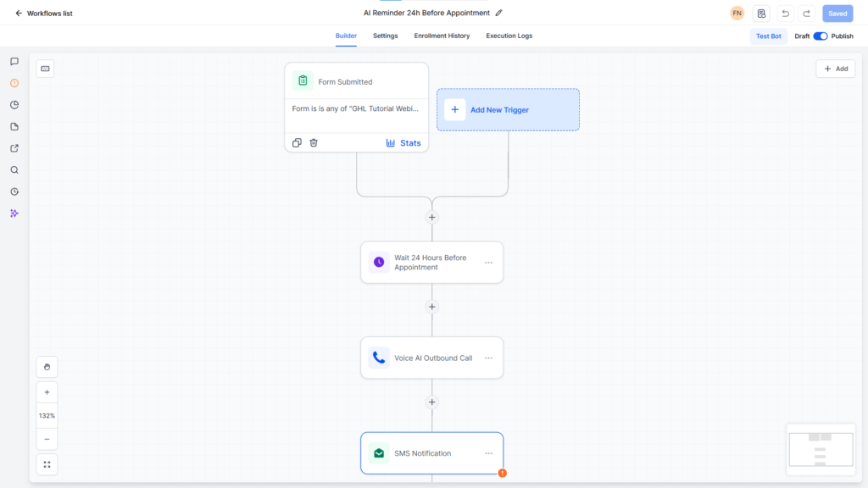Open the orange alert sidebar icon
Screen dimensions: 868x488
[x=14, y=83]
